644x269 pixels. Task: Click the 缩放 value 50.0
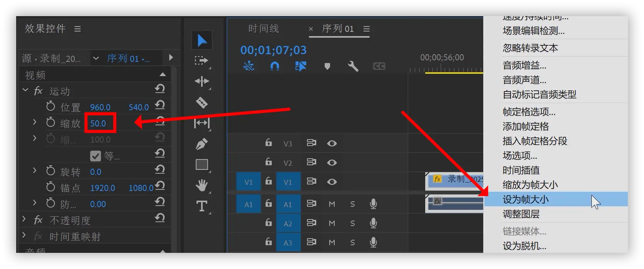pos(98,123)
